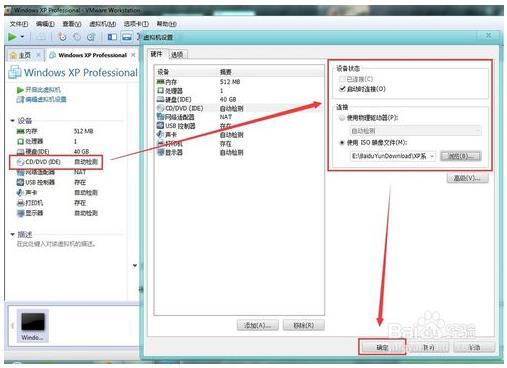Click the 移除(R) remove button
Viewport: 507px width, 368px height.
(304, 325)
